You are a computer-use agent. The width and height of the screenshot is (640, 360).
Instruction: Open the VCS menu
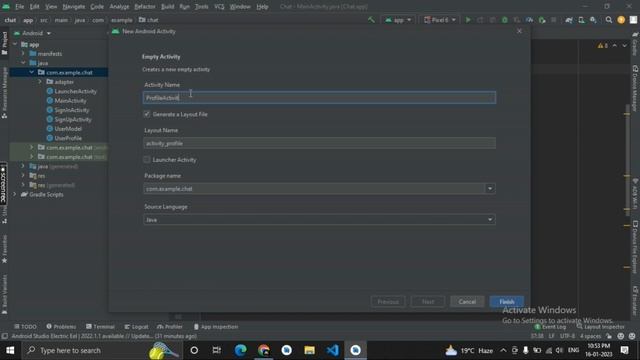(x=219, y=7)
